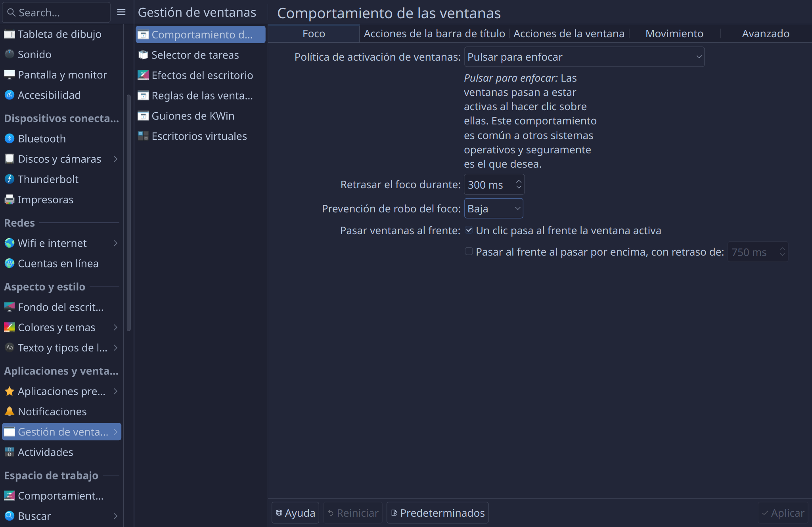The width and height of the screenshot is (812, 527).
Task: Select 'Accesibilidad' text in the sidebar
Action: pyautogui.click(x=49, y=95)
